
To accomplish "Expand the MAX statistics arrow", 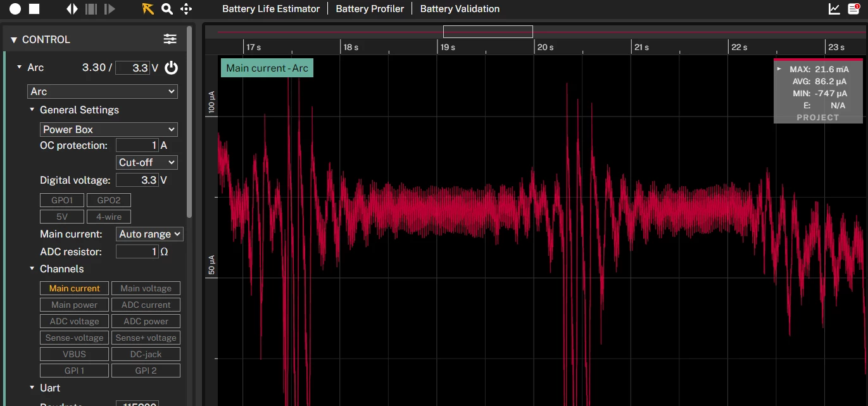I will [x=779, y=68].
